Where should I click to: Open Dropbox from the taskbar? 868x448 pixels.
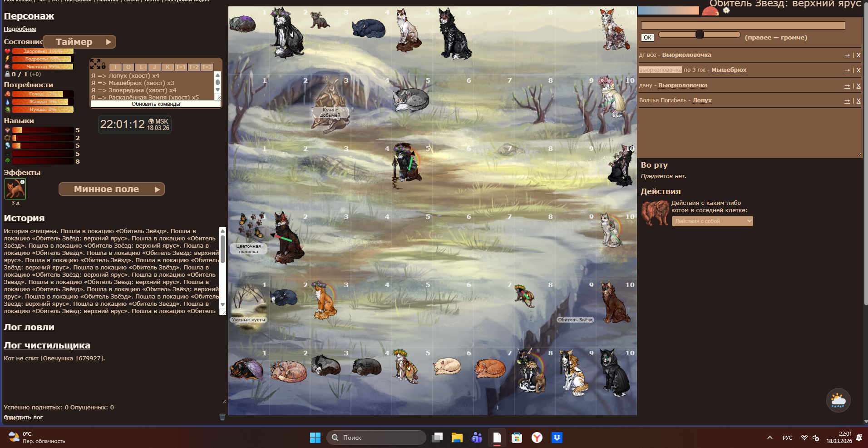click(x=557, y=438)
